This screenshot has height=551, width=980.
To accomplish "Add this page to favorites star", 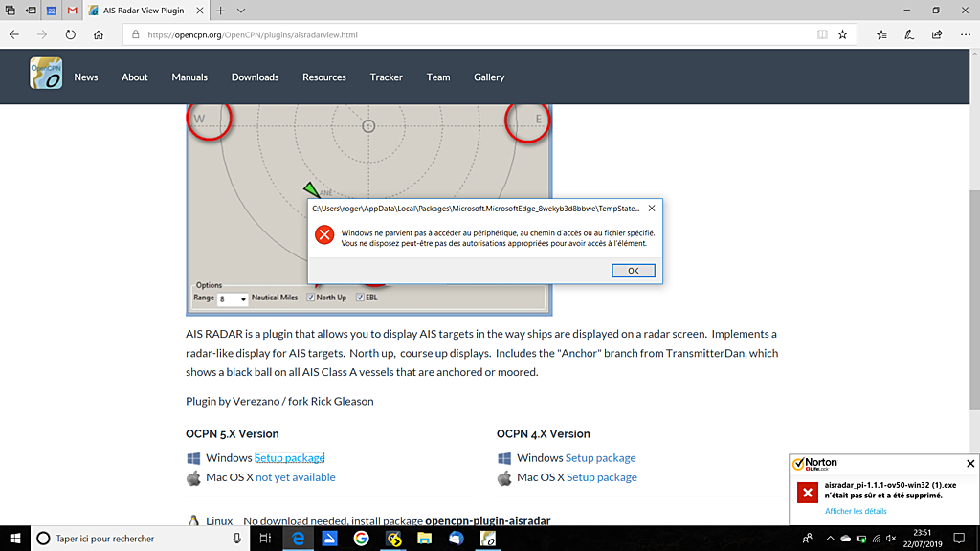I will coord(842,35).
